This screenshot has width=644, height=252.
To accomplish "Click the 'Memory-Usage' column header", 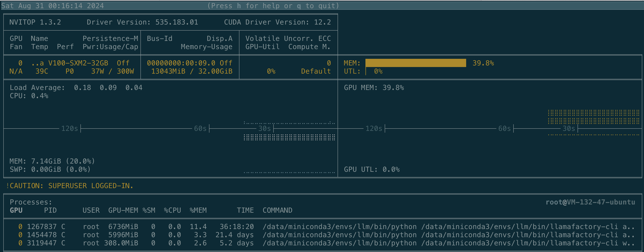I will click(x=206, y=47).
